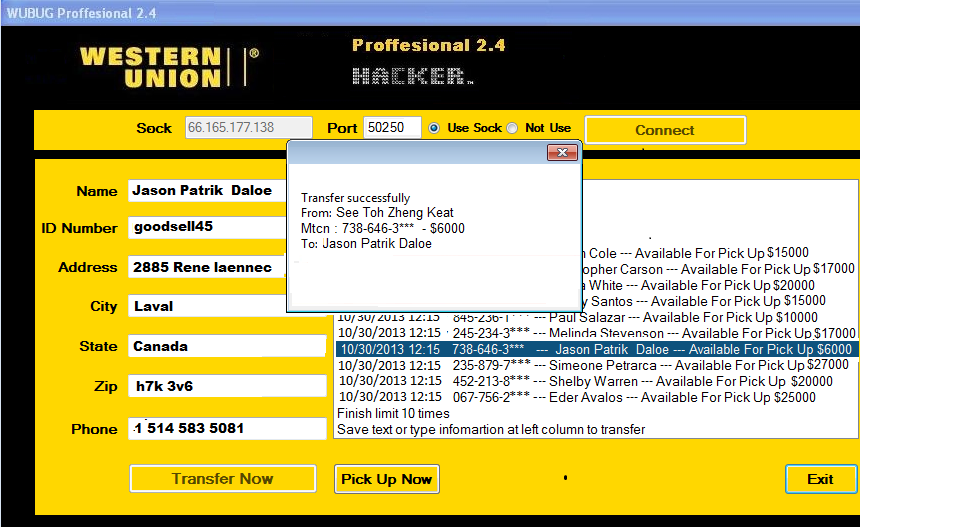Image resolution: width=955 pixels, height=527 pixels.
Task: Click the Carson $17000 list entry
Action: 720,269
